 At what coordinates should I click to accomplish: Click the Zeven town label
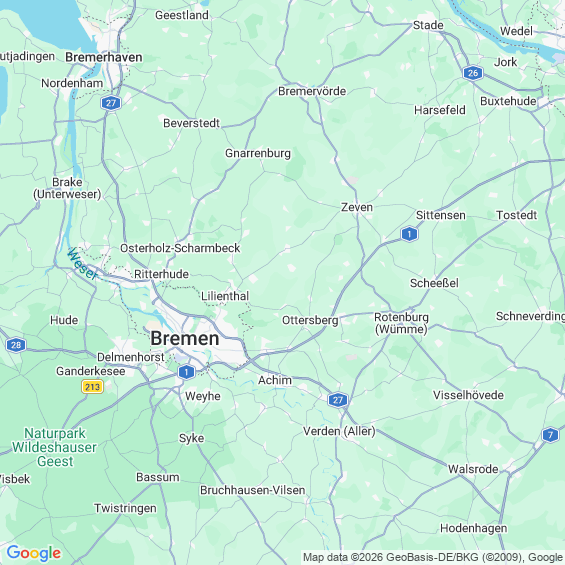(357, 207)
